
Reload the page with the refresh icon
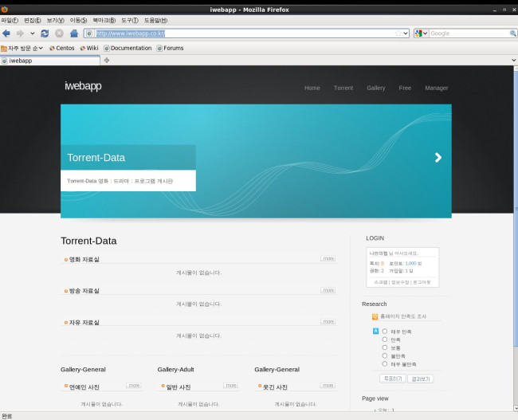click(45, 33)
